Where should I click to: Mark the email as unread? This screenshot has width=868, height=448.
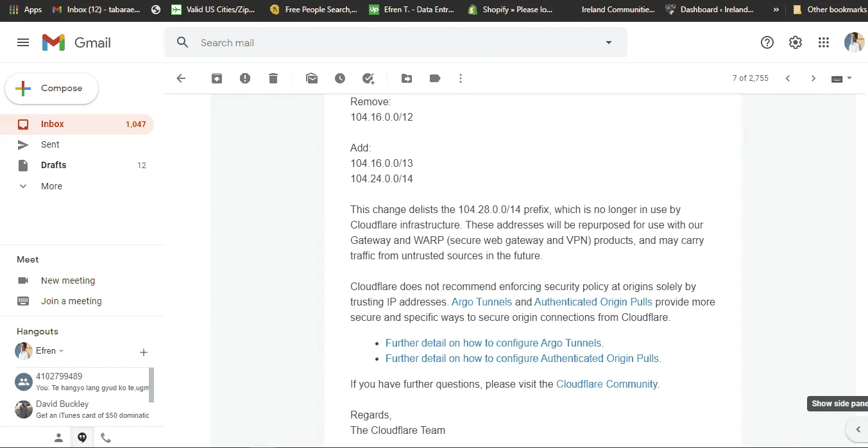pyautogui.click(x=312, y=78)
